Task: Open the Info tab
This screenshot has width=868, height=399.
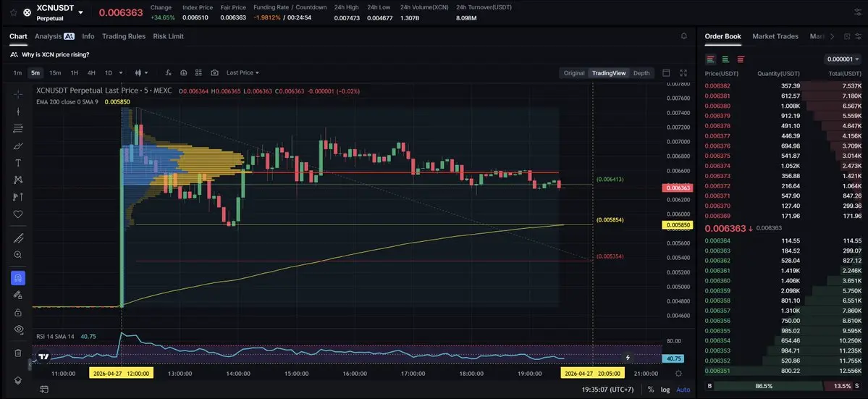Action: (x=88, y=36)
